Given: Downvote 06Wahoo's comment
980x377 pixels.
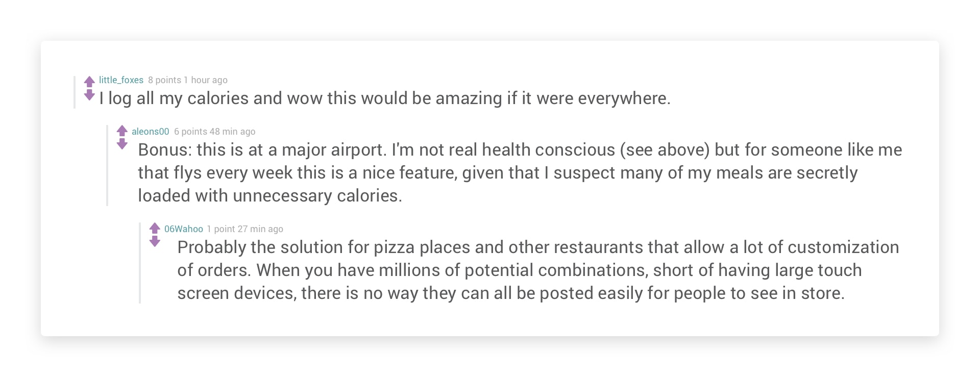Looking at the screenshot, I should coord(155,241).
